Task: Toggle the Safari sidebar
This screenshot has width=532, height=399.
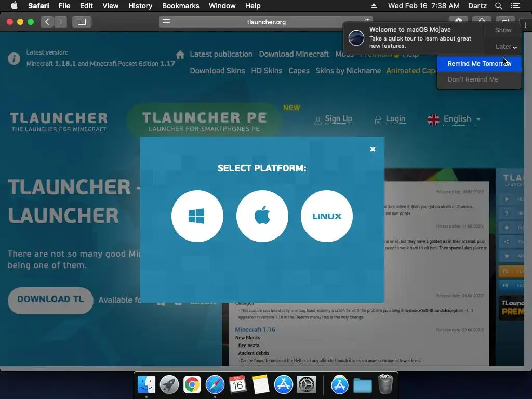Action: (x=82, y=22)
